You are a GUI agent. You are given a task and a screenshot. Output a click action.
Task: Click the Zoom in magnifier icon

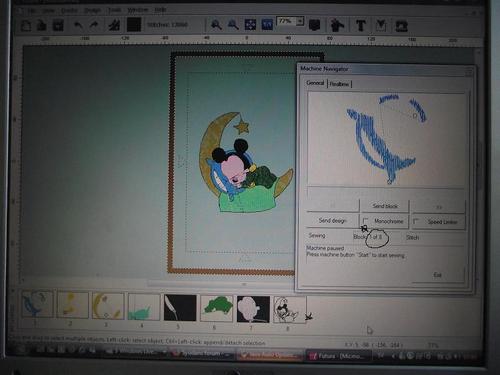point(216,25)
